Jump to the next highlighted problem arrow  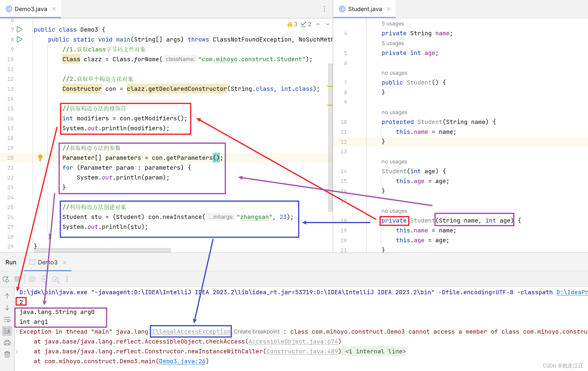click(328, 24)
